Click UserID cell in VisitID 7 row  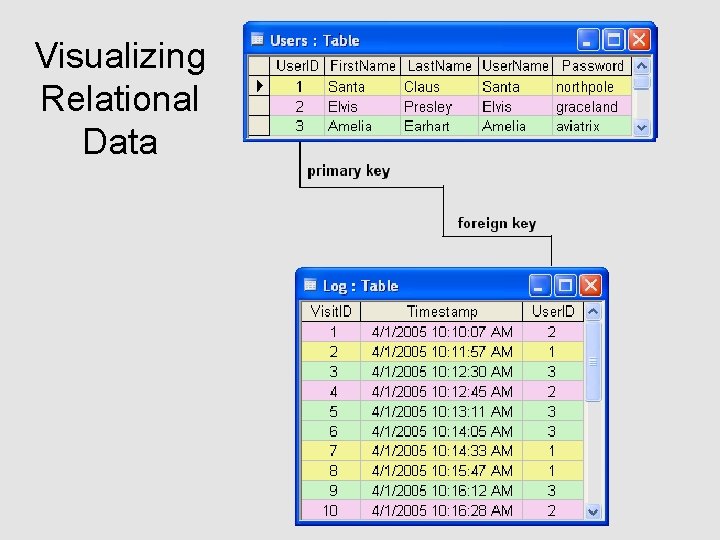pyautogui.click(x=553, y=450)
